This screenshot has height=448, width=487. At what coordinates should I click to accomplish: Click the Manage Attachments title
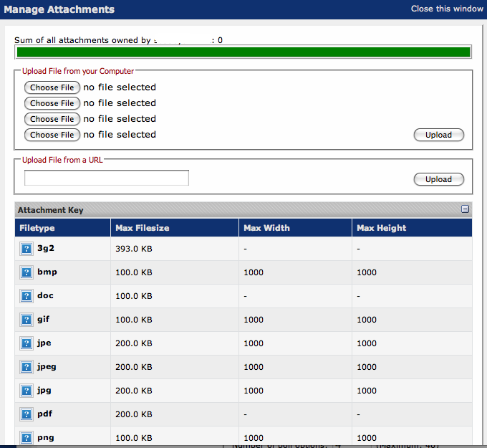point(59,9)
